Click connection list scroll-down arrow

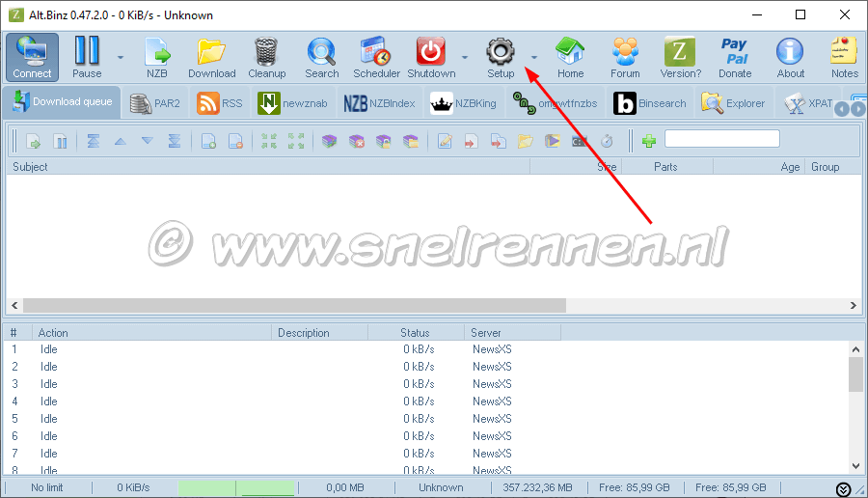[x=855, y=466]
